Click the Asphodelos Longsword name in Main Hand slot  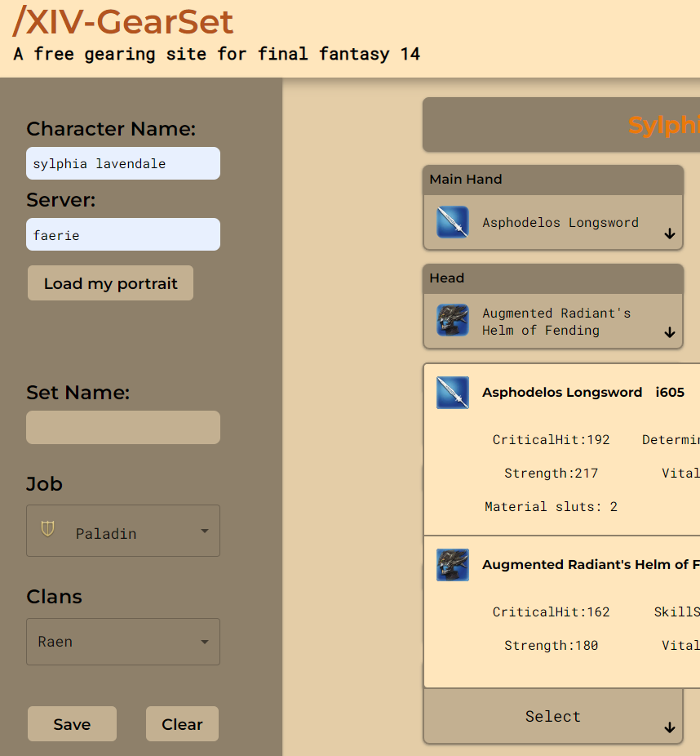click(560, 223)
